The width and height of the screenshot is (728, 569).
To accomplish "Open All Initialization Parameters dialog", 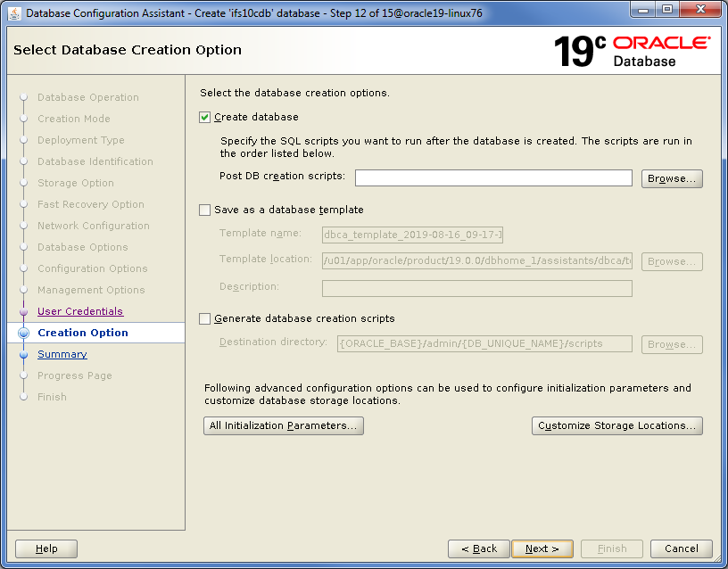I will tap(284, 425).
